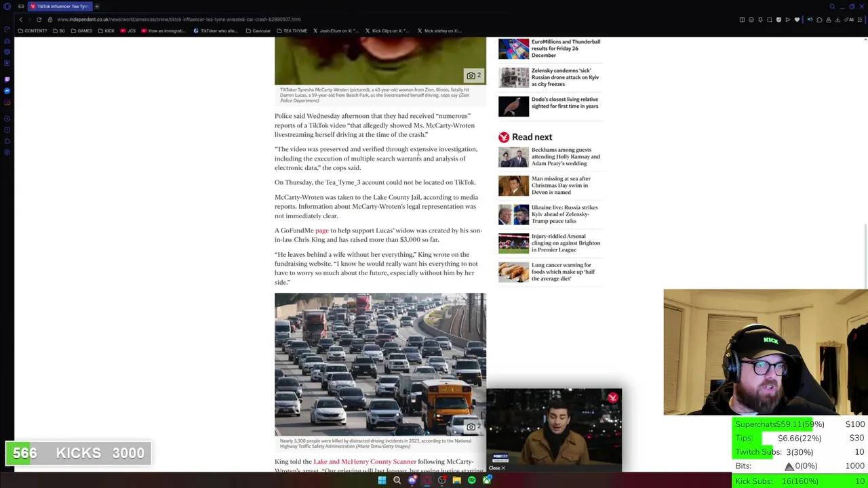Open the JCS bookmark
This screenshot has height=488, width=868.
pos(127,30)
